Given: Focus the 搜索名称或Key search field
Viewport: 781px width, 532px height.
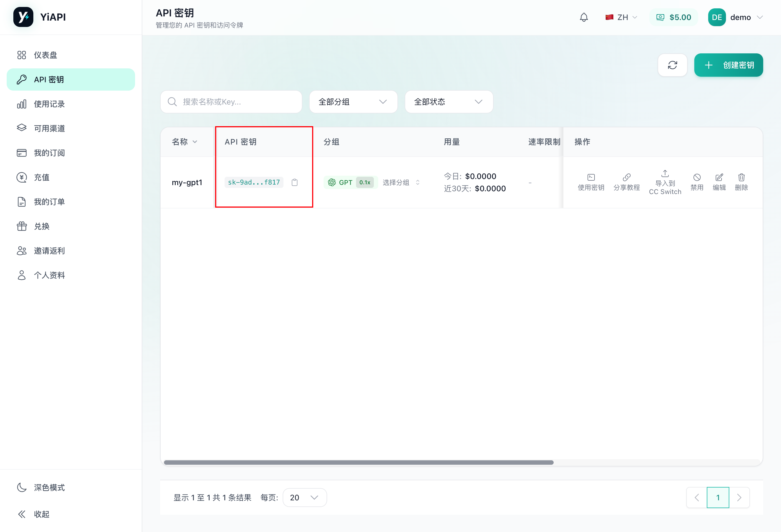Looking at the screenshot, I should tap(231, 101).
